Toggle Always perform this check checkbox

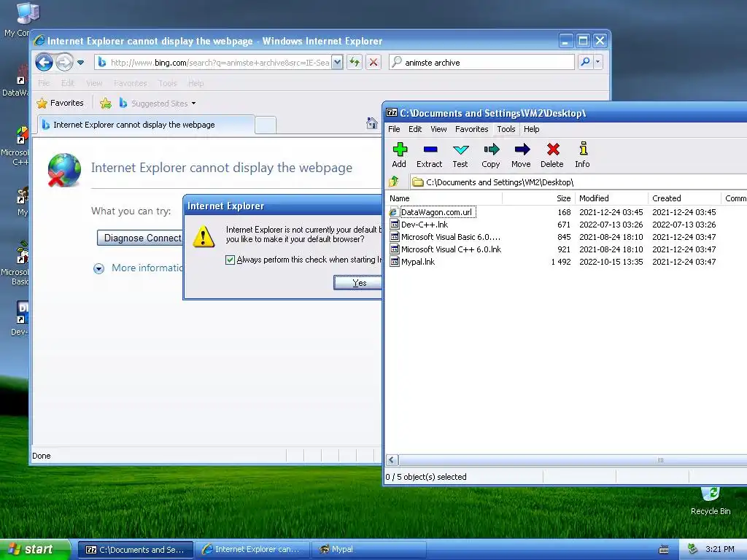tap(230, 260)
